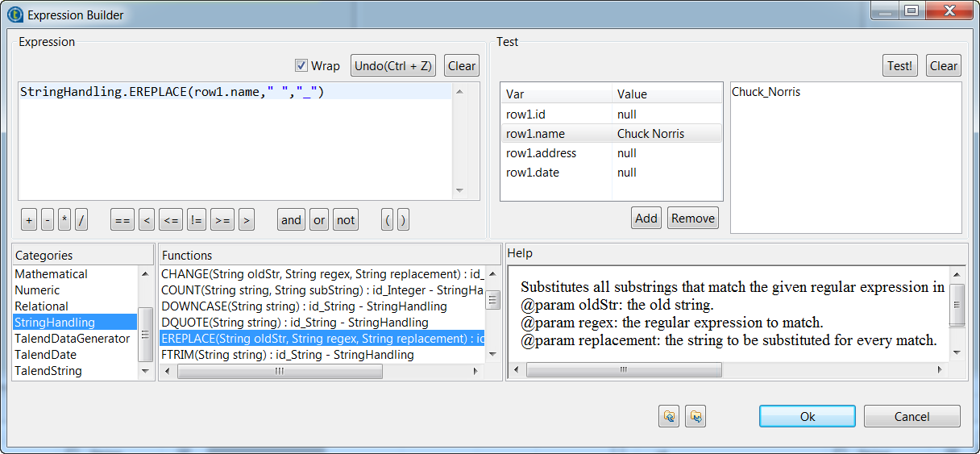Insert the >= operator

click(222, 219)
